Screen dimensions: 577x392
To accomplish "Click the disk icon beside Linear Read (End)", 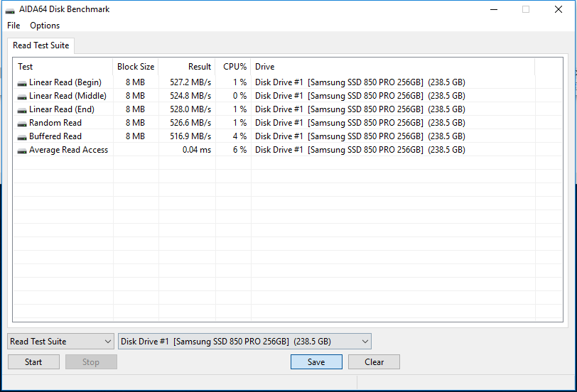I will click(x=22, y=110).
